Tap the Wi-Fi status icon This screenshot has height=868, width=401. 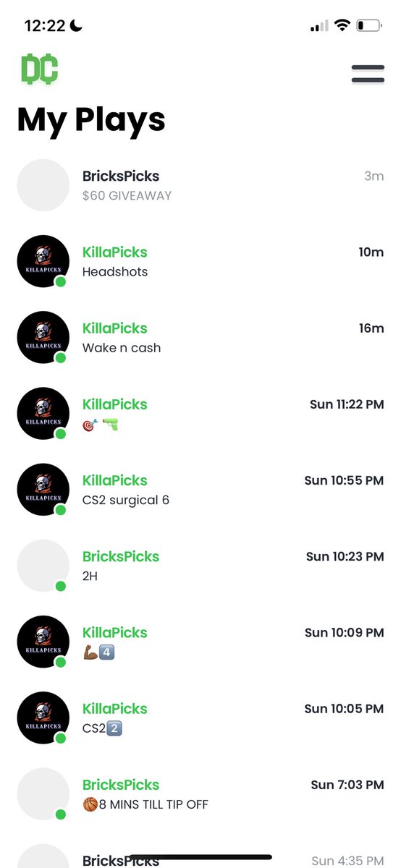[x=342, y=25]
